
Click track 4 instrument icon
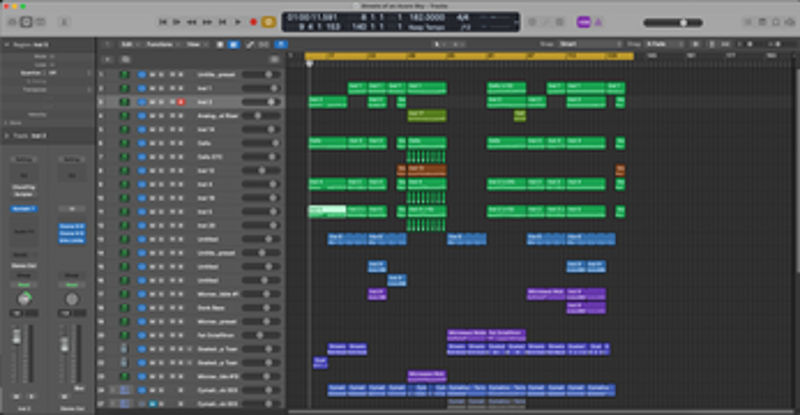[124, 116]
